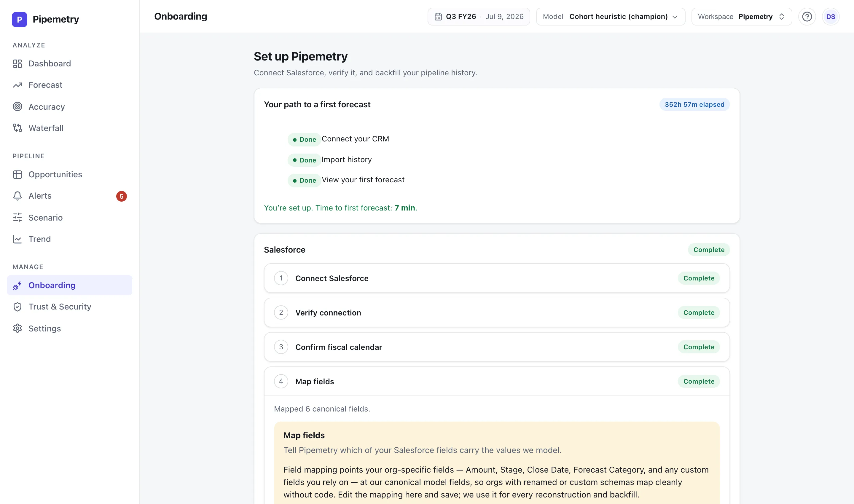Screen dimensions: 854x504
Task: Click the Pipemetry logo icon
Action: point(19,19)
